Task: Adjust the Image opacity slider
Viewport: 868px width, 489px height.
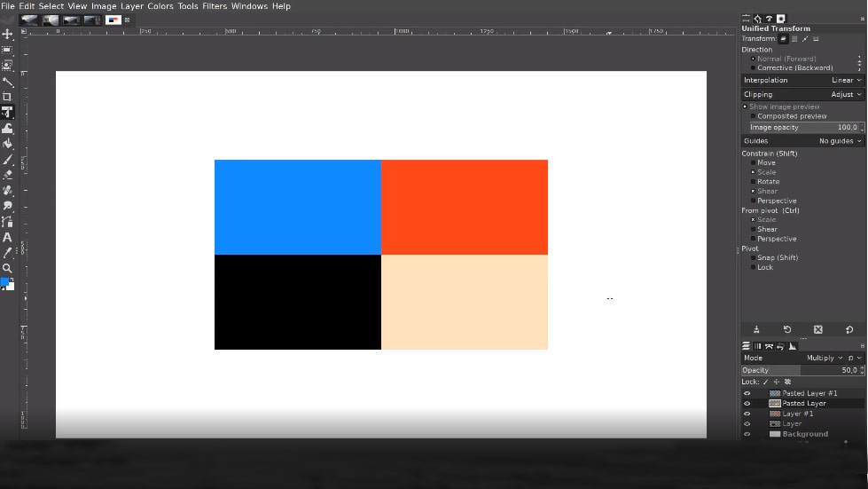Action: [x=807, y=128]
